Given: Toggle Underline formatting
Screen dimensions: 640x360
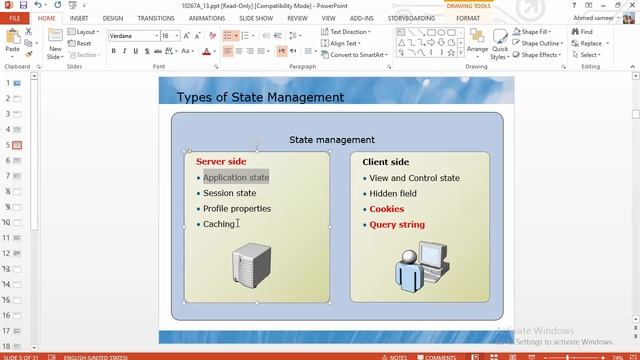Looking at the screenshot, I should coord(136,51).
